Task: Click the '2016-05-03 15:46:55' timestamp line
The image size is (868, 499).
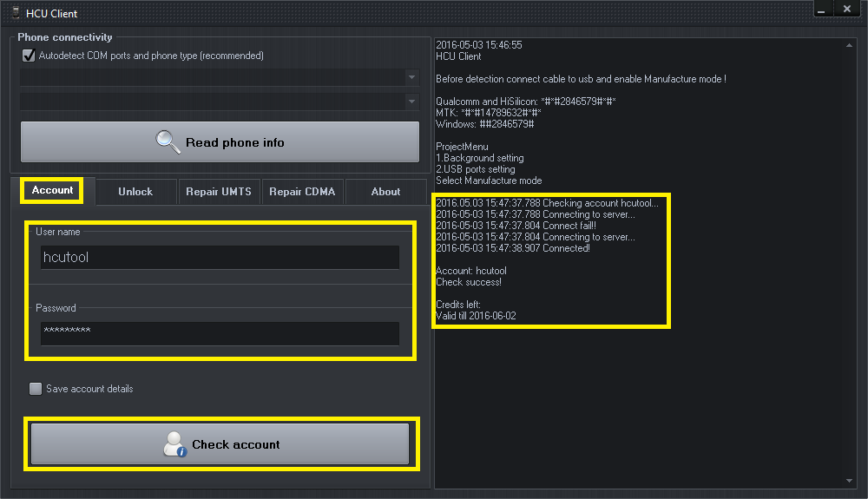Action: tap(479, 45)
